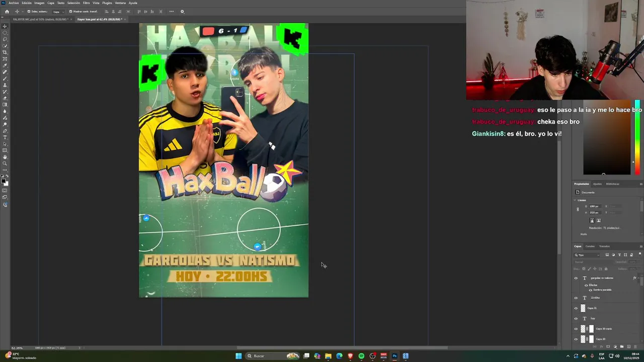644x362 pixels.
Task: Select the Horizontal Type tool
Action: (5, 137)
